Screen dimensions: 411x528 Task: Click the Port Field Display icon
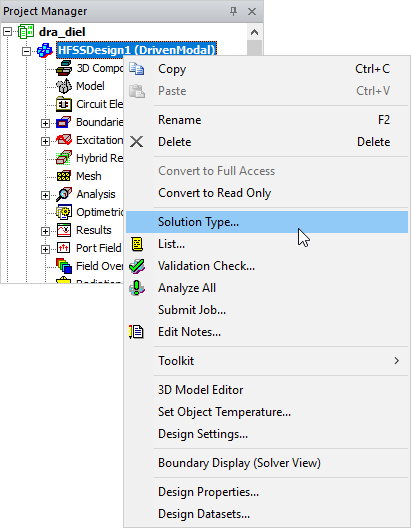tap(64, 248)
